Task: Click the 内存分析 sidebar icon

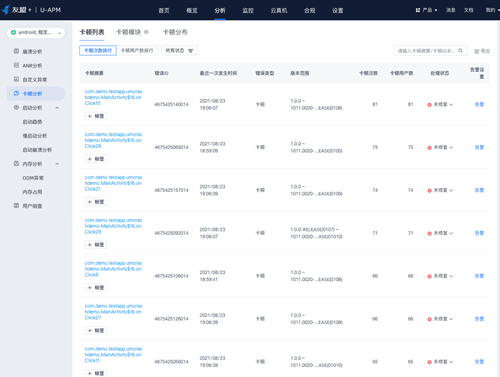Action: (x=16, y=163)
